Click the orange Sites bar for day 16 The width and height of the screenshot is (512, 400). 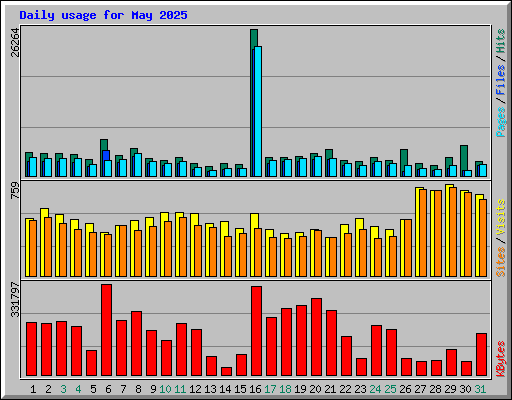tap(258, 252)
